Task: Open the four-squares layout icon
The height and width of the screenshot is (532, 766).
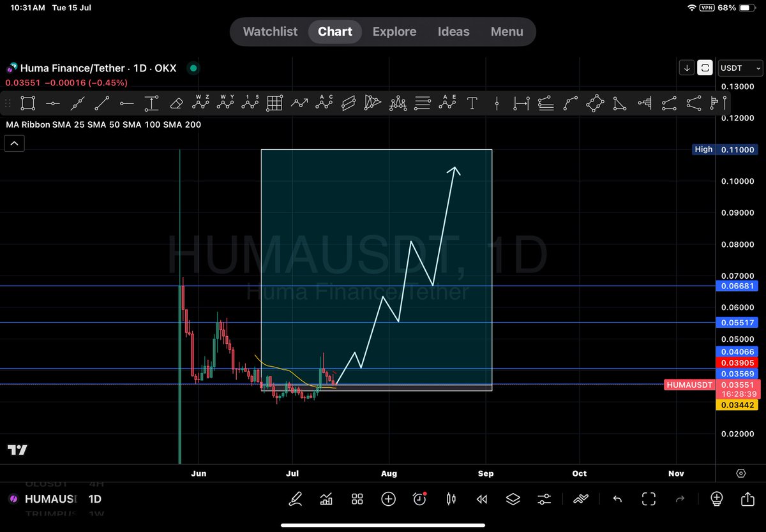Action: click(x=357, y=499)
